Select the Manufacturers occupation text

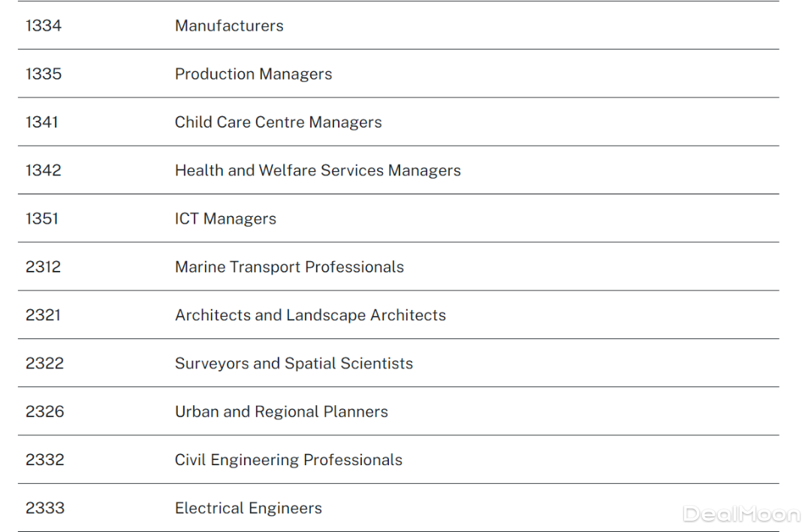(x=229, y=26)
